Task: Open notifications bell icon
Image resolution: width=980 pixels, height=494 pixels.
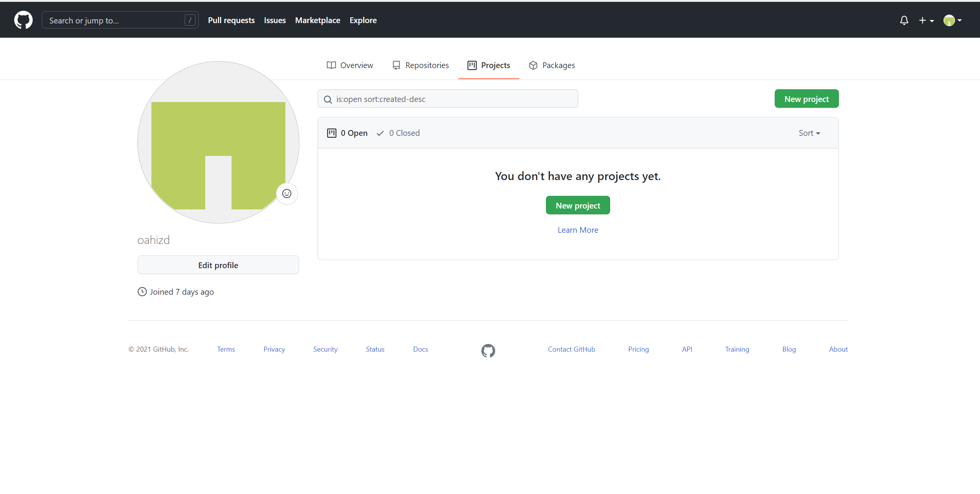Action: tap(904, 20)
